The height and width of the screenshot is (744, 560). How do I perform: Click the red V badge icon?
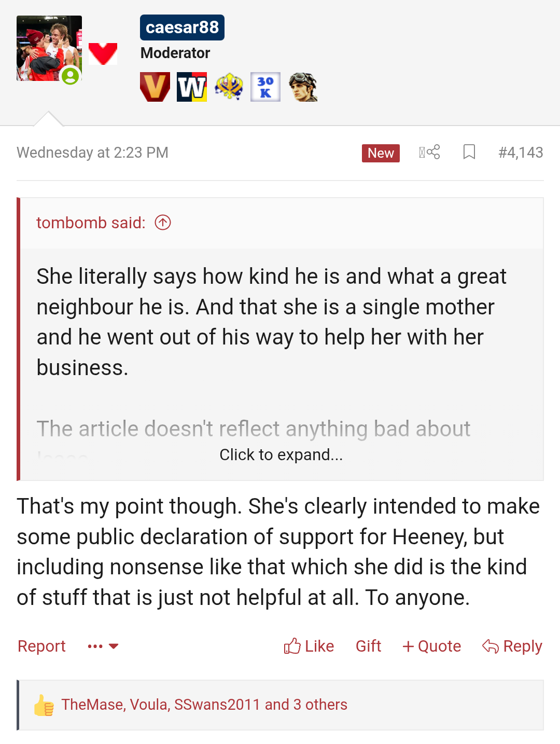(155, 87)
